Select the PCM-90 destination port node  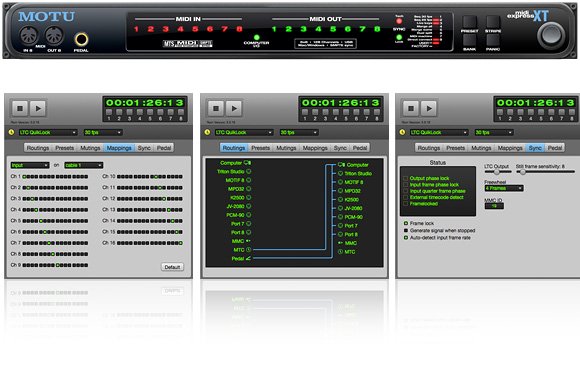[x=340, y=217]
